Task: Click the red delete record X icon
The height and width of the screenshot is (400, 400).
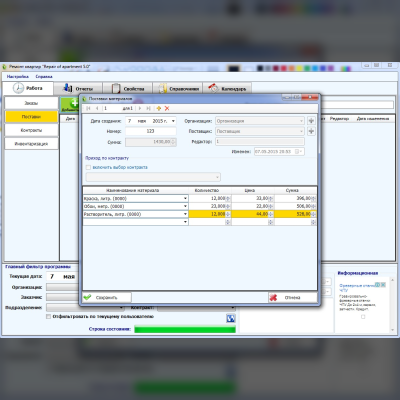Action: click(x=167, y=108)
